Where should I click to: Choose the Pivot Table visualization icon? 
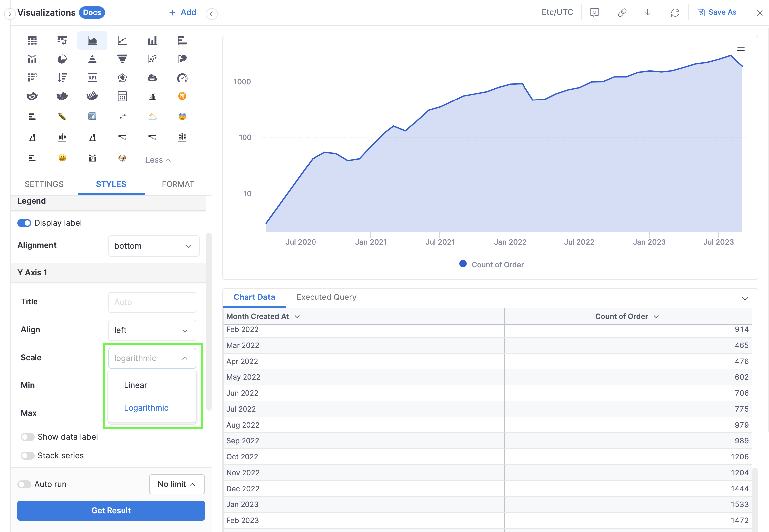pyautogui.click(x=62, y=41)
